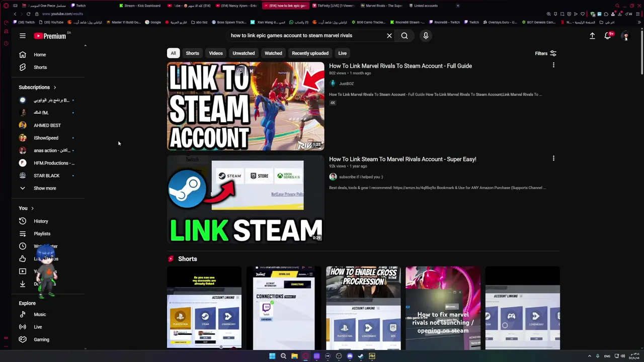The image size is (644, 362).
Task: Open the account avatar menu
Action: pyautogui.click(x=625, y=36)
